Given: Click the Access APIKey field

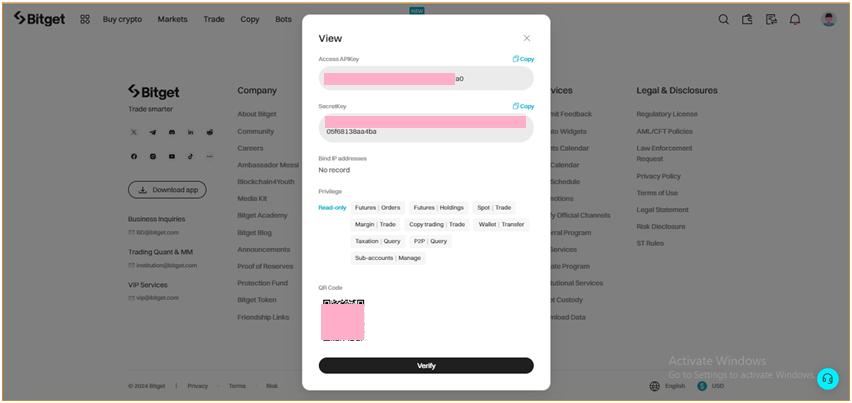Looking at the screenshot, I should point(426,79).
